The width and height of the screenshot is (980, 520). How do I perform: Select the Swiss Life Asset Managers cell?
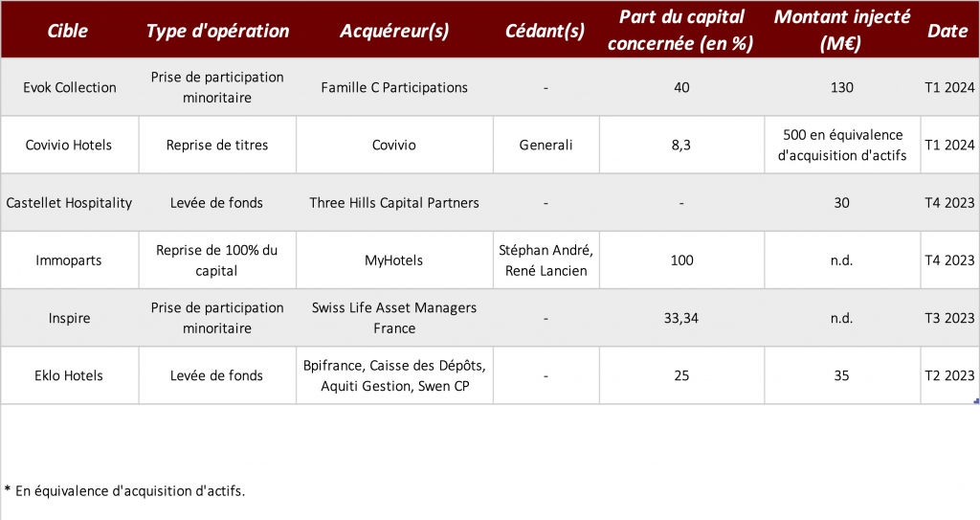tap(394, 317)
